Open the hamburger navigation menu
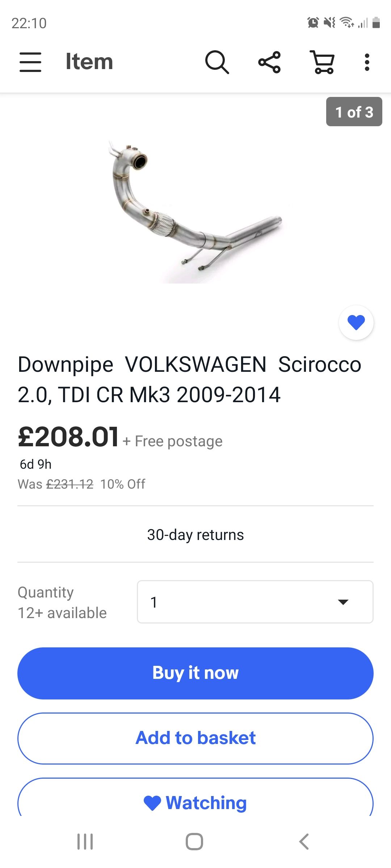Image resolution: width=391 pixels, height=868 pixels. 30,62
